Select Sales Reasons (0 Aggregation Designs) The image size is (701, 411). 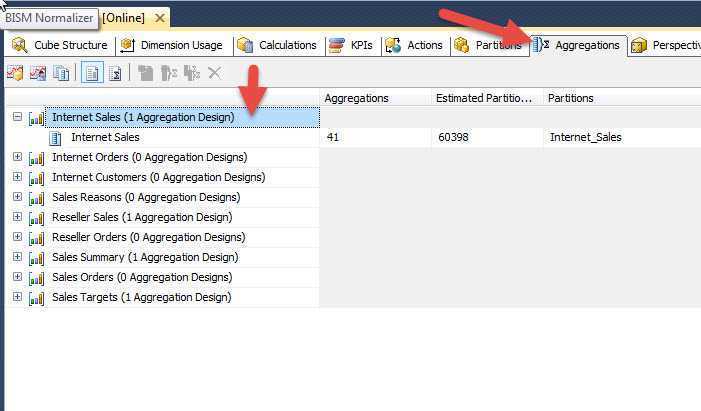pos(146,197)
